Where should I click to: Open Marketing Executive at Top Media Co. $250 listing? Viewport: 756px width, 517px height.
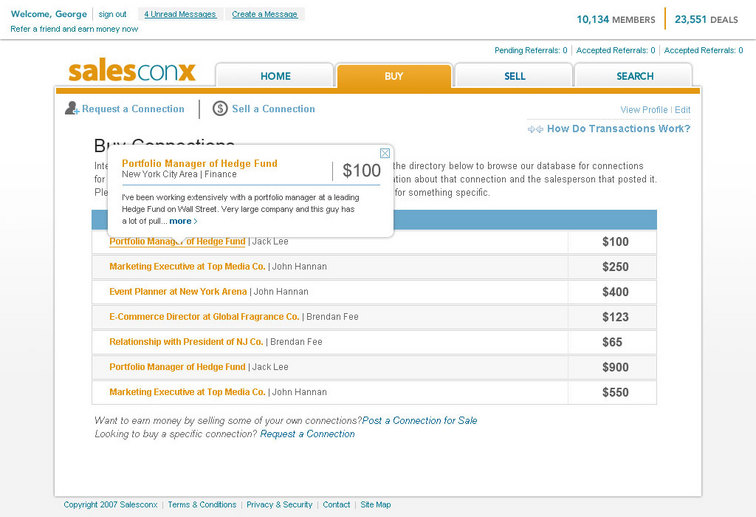187,266
